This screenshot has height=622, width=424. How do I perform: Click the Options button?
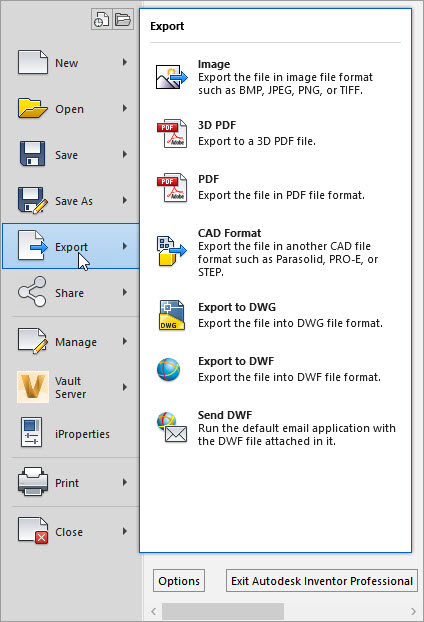(179, 581)
